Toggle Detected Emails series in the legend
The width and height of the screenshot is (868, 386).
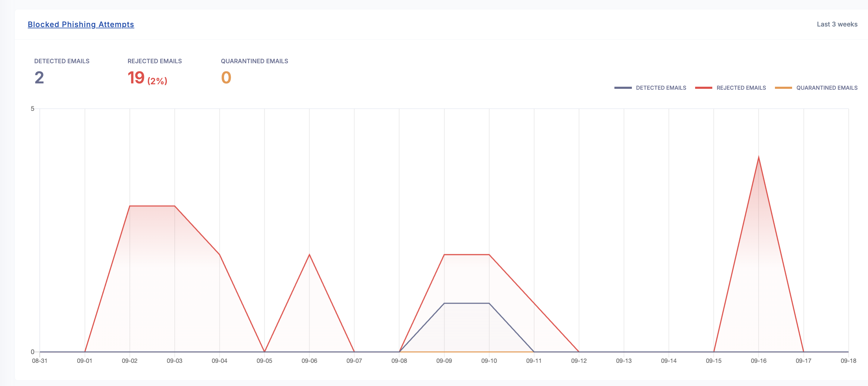[x=660, y=88]
